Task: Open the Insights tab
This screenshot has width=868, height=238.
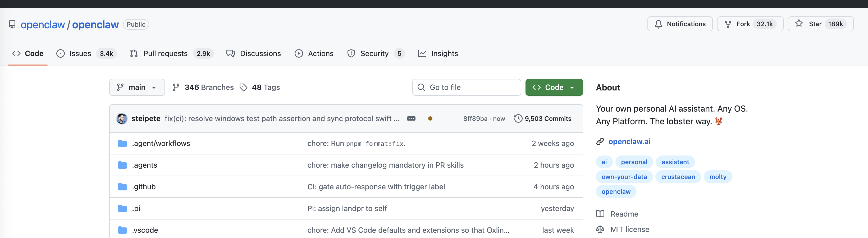Action: [x=444, y=54]
